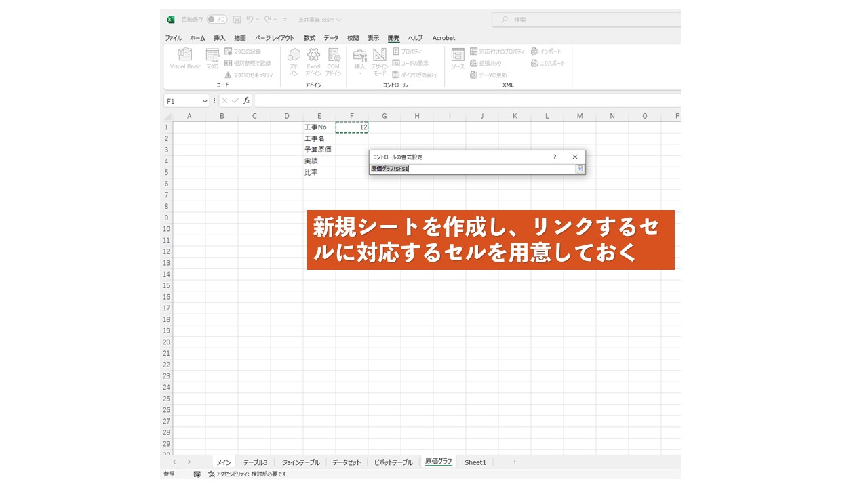Viewport: 868px width, 488px height.
Task: Click the Redo arrow icon
Action: (x=268, y=20)
